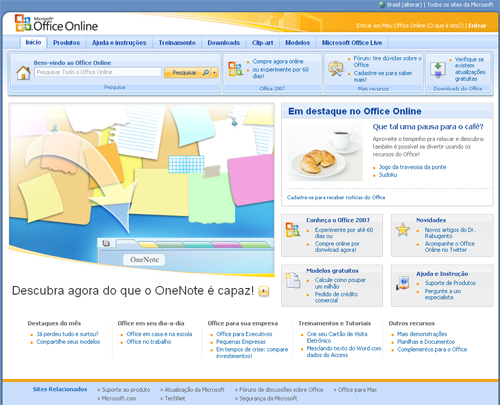Click the star icon in Novidades

(x=402, y=230)
